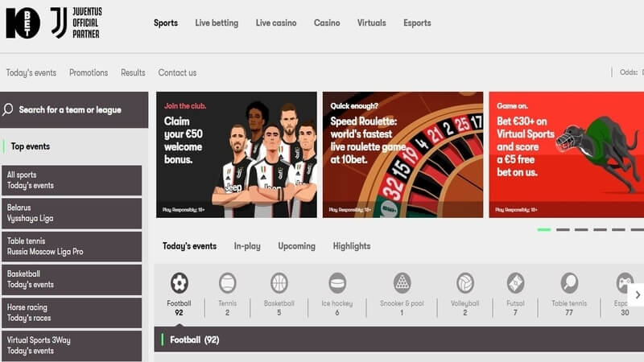Viewport: 644px width, 362px height.
Task: Open Table tennis Russia Moscow Liga Pro
Action: point(72,247)
